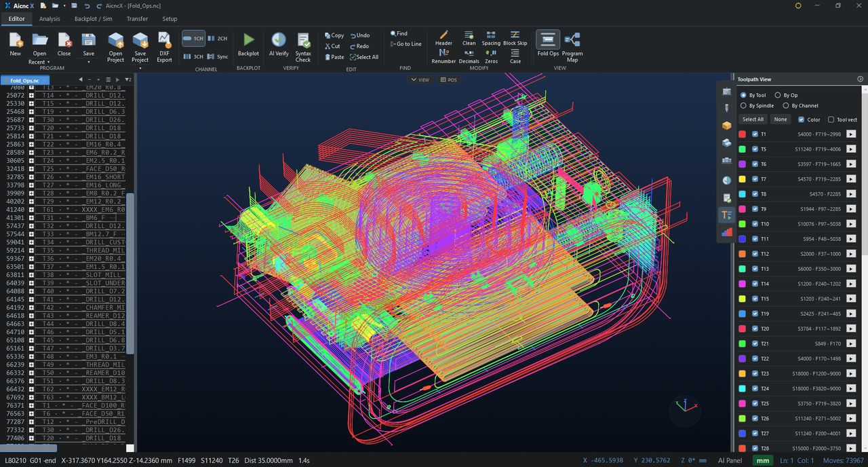This screenshot has width=868, height=467.
Task: Apply the Renumber tool
Action: tap(443, 56)
